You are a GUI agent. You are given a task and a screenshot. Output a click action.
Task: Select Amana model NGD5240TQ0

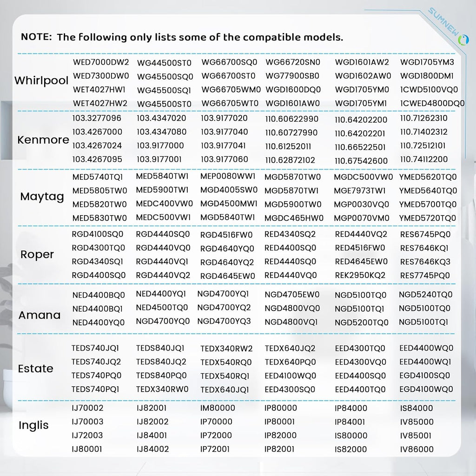[426, 294]
